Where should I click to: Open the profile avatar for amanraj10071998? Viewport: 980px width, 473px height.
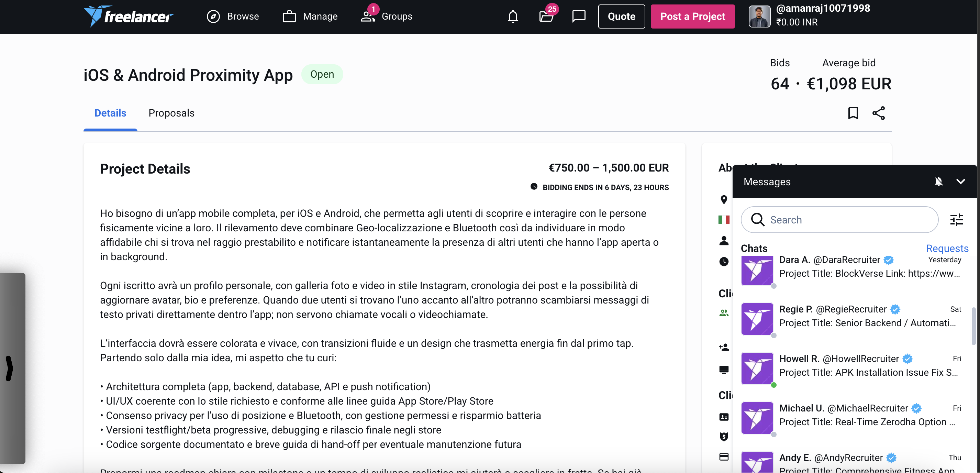pos(759,16)
